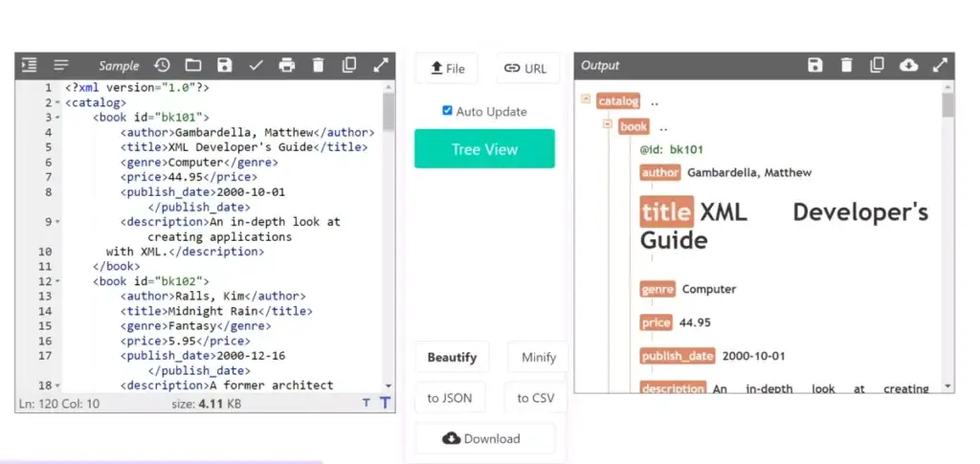Click the 'size: 4.11 KB' status text
The height and width of the screenshot is (464, 980).
point(207,404)
